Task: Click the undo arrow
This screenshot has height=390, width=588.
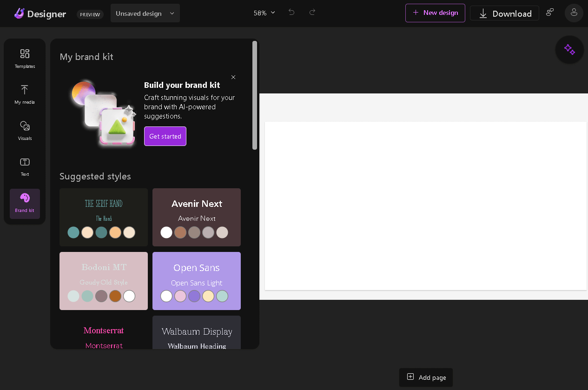Action: pyautogui.click(x=291, y=13)
